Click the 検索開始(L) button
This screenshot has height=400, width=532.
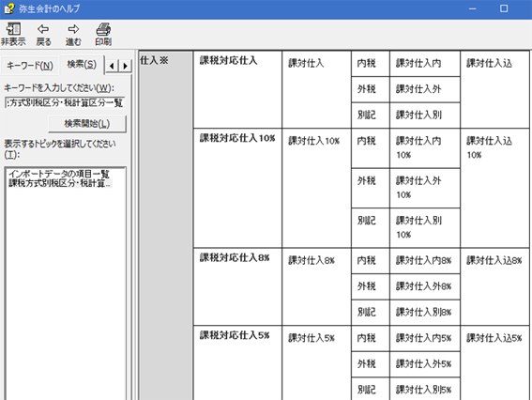click(87, 124)
